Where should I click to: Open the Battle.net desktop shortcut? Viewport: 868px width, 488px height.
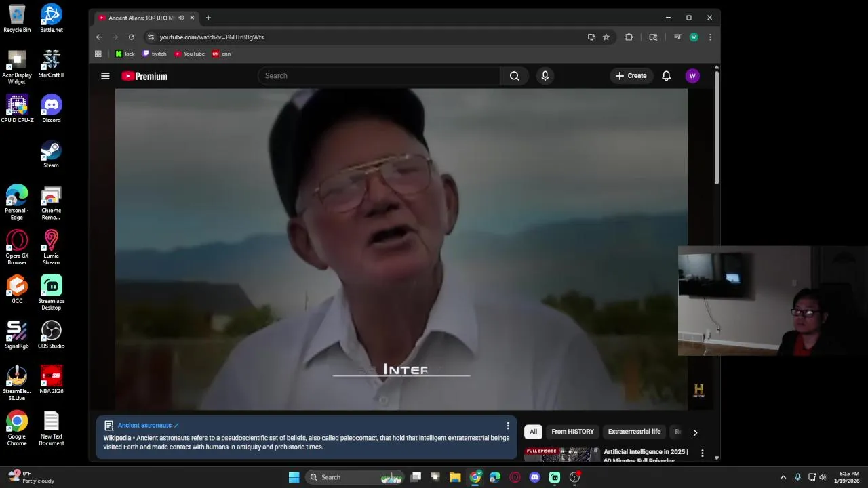52,18
